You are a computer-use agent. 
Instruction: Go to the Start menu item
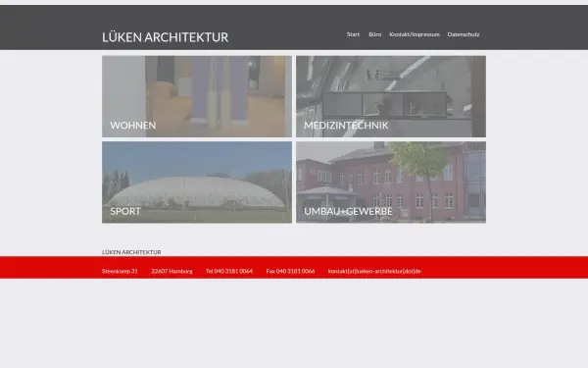353,34
